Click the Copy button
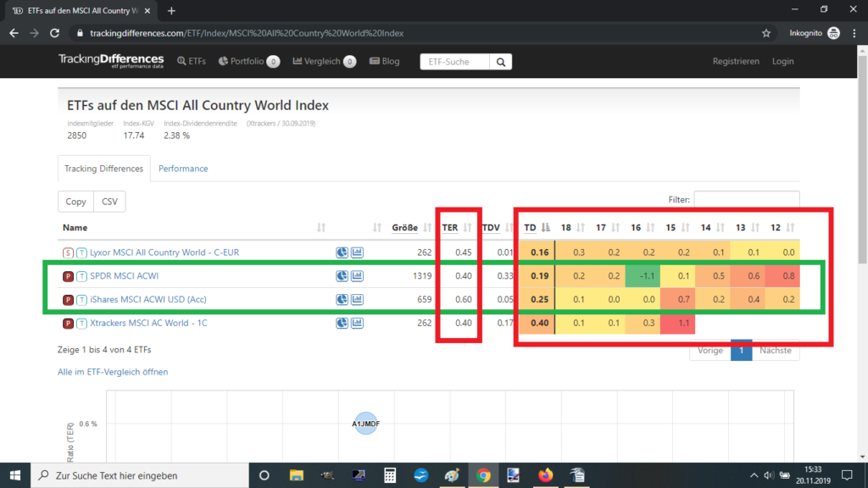868x488 pixels. (x=75, y=202)
